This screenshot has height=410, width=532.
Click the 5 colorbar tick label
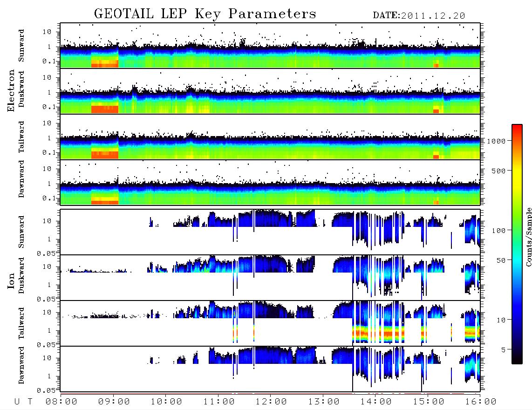tap(504, 349)
